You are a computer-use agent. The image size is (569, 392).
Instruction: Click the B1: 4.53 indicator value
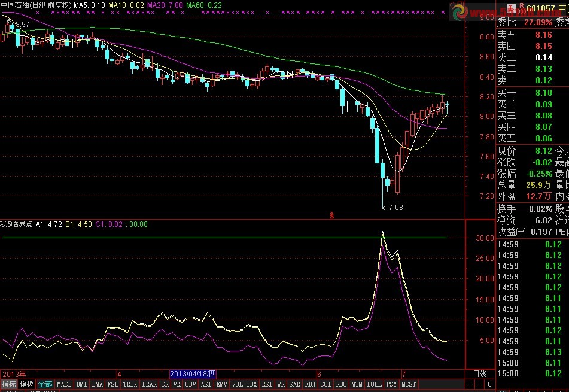click(x=79, y=224)
